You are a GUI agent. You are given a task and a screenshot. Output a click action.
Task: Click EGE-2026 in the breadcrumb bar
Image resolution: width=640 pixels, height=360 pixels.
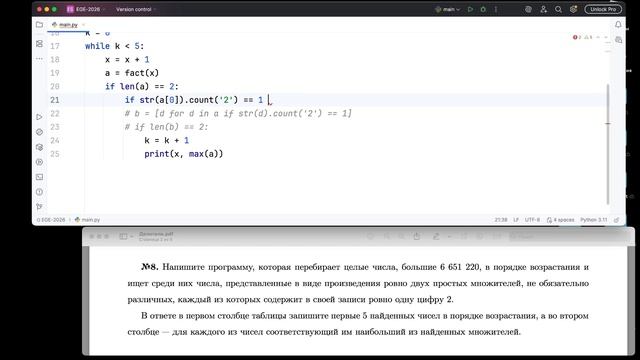51,220
